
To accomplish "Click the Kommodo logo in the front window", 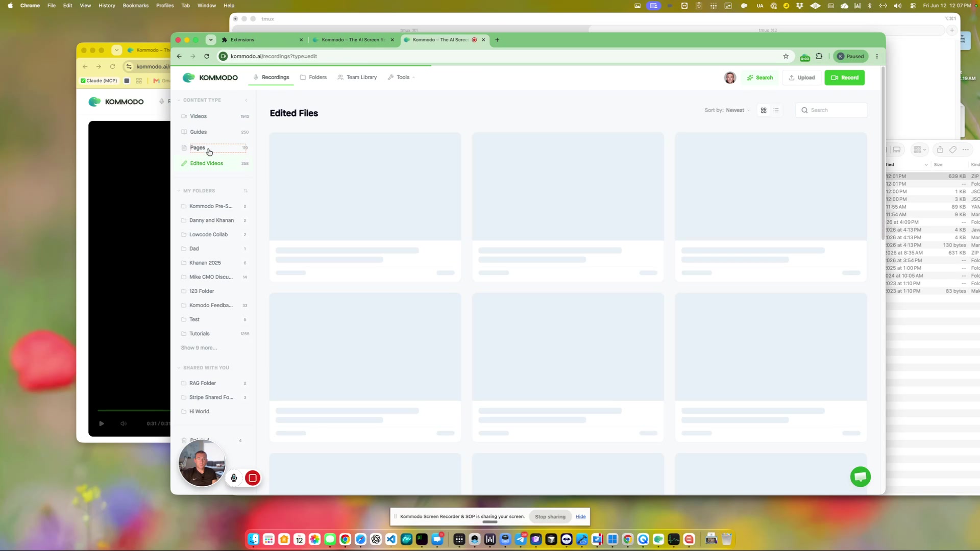I will [210, 78].
